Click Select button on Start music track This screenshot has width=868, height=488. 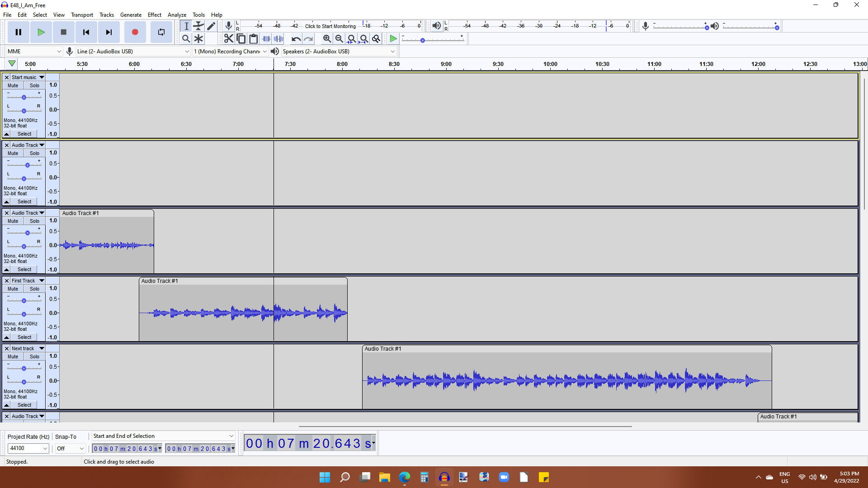(x=24, y=134)
